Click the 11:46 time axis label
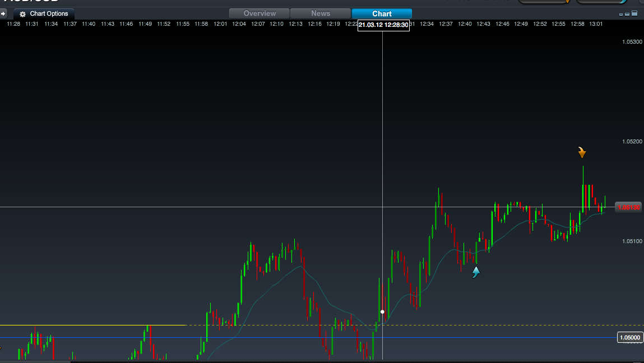The width and height of the screenshot is (644, 363). coord(126,24)
